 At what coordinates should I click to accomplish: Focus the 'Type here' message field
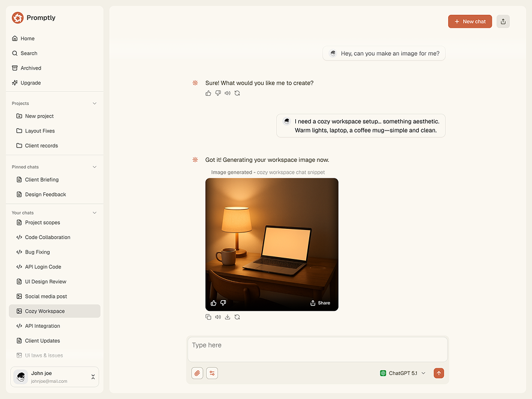(x=318, y=349)
